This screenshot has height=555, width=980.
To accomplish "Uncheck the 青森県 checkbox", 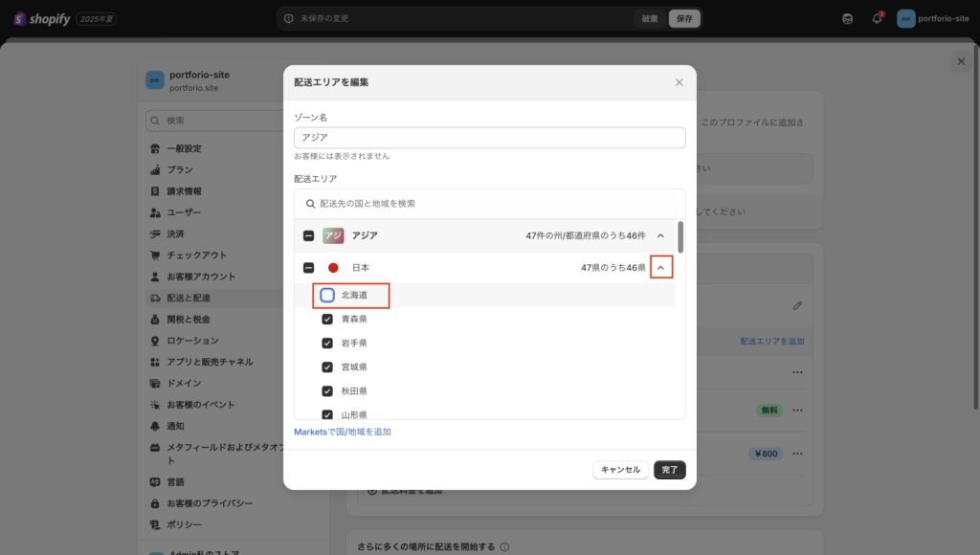I will point(327,319).
